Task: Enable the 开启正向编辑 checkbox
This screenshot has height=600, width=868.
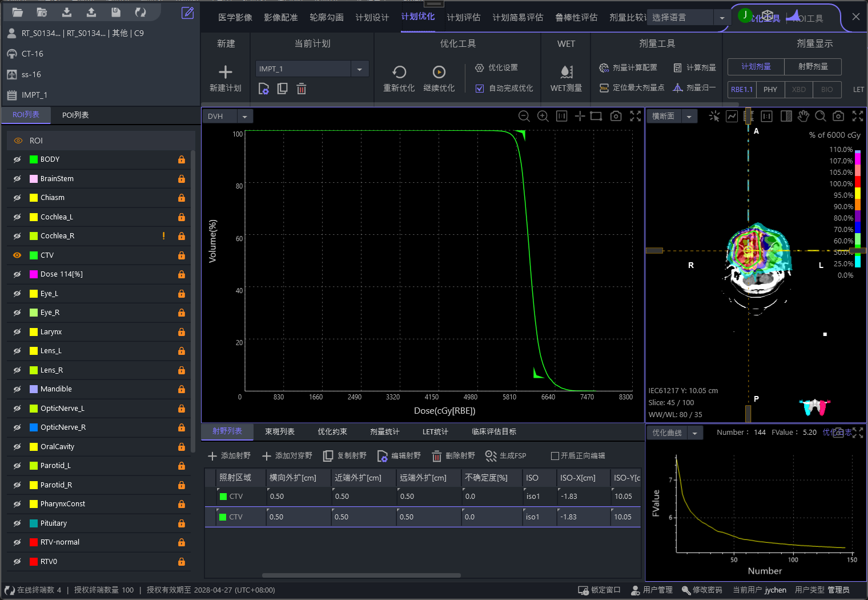Action: tap(554, 455)
